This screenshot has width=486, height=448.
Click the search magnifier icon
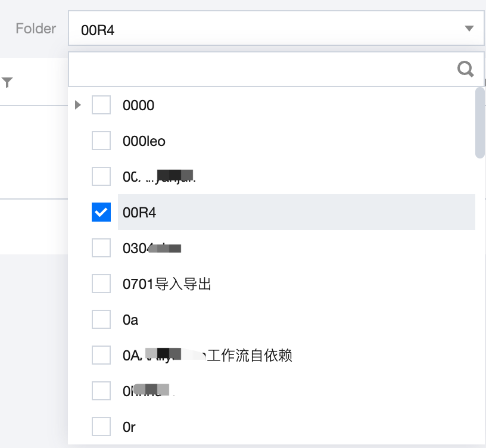[x=465, y=69]
